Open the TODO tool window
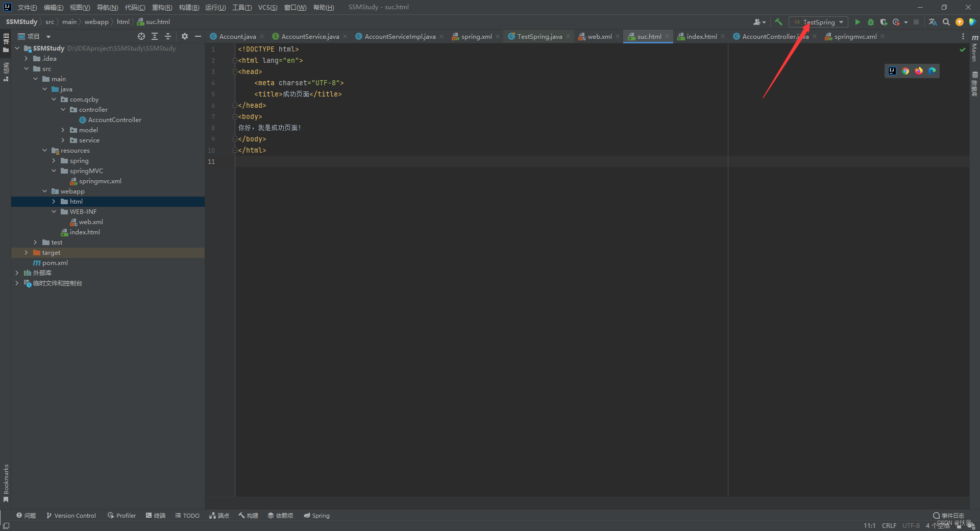The width and height of the screenshot is (980, 531). click(187, 516)
